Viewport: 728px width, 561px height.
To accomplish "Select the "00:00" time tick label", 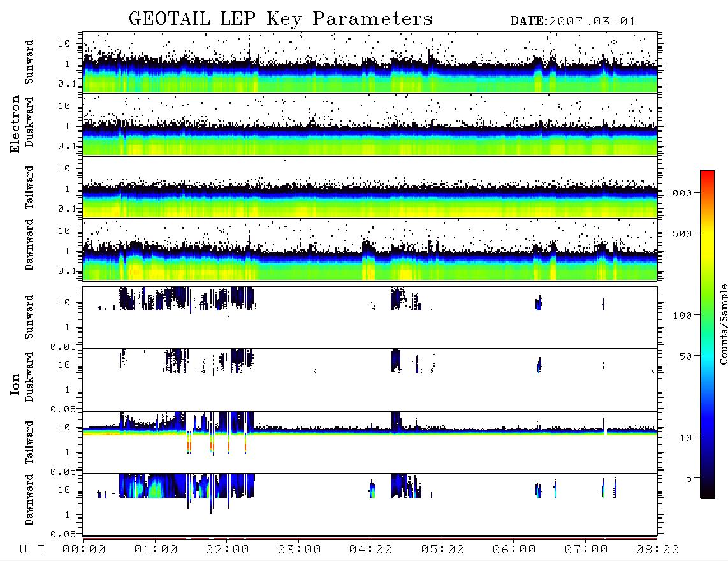I will pos(84,550).
